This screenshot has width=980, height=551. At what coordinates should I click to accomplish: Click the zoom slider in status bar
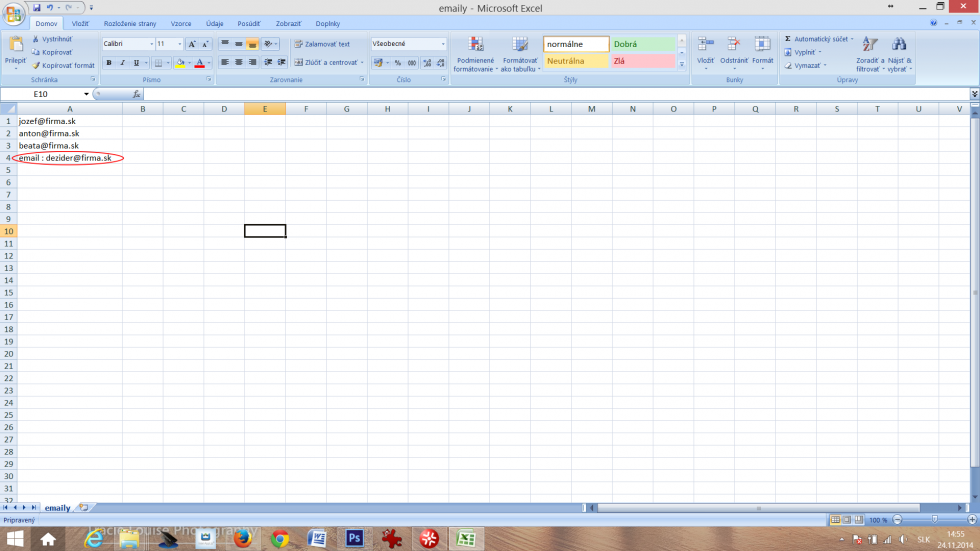tap(934, 520)
